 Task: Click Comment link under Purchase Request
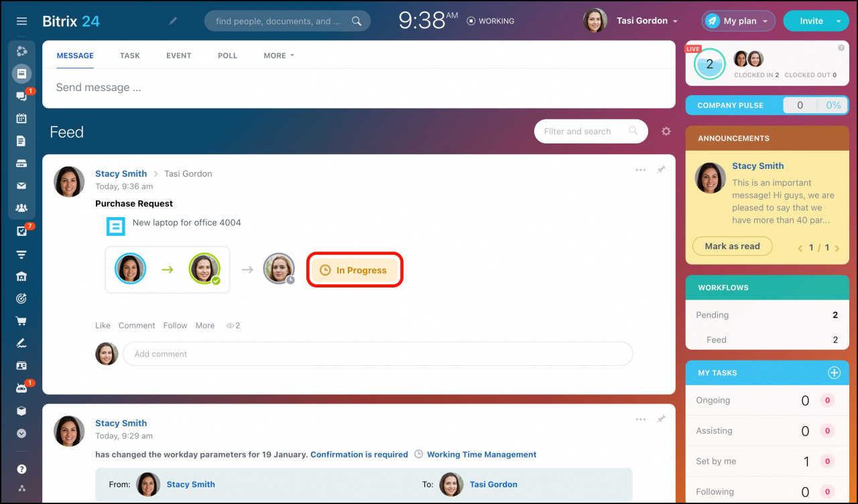click(x=137, y=326)
